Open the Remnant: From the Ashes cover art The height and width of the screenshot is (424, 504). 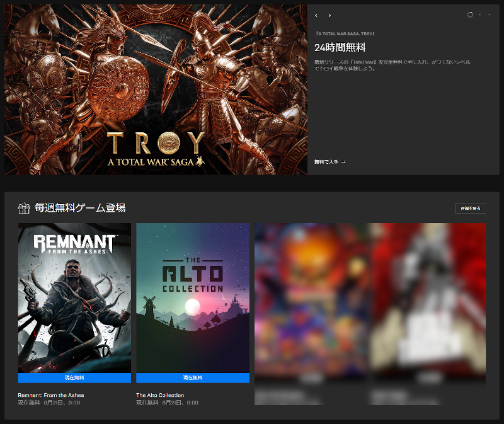(x=74, y=298)
